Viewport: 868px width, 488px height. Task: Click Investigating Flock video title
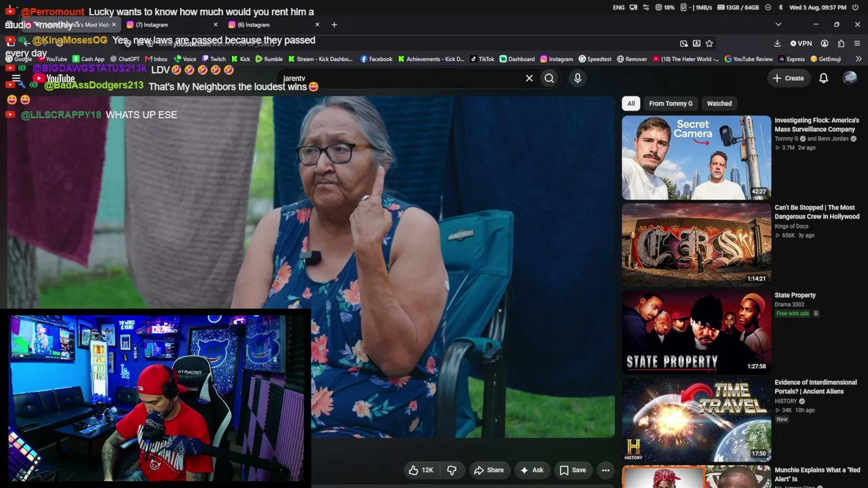(x=816, y=125)
